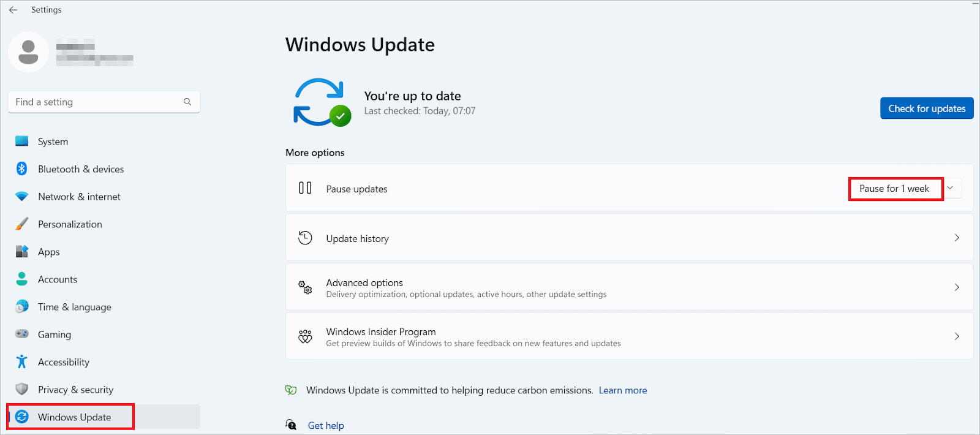Click the Update history row label

click(x=357, y=238)
